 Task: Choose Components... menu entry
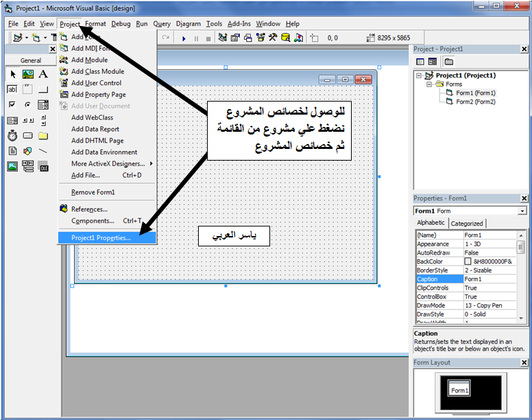(107, 221)
